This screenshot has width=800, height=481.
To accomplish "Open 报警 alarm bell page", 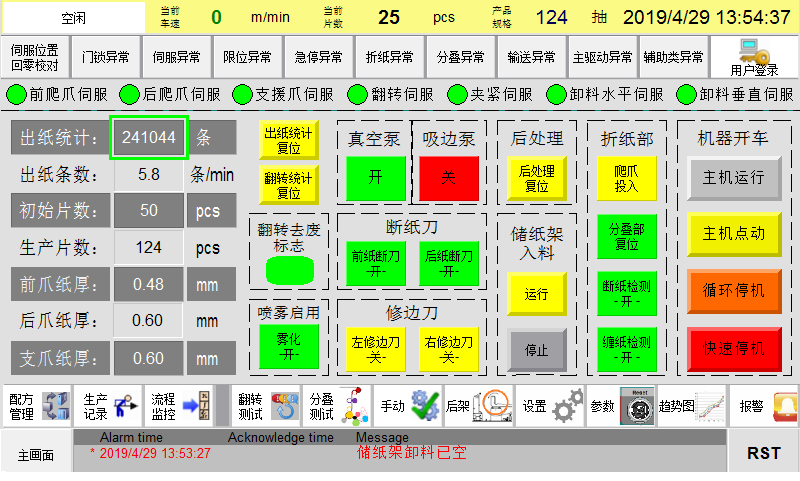I will pos(765,406).
